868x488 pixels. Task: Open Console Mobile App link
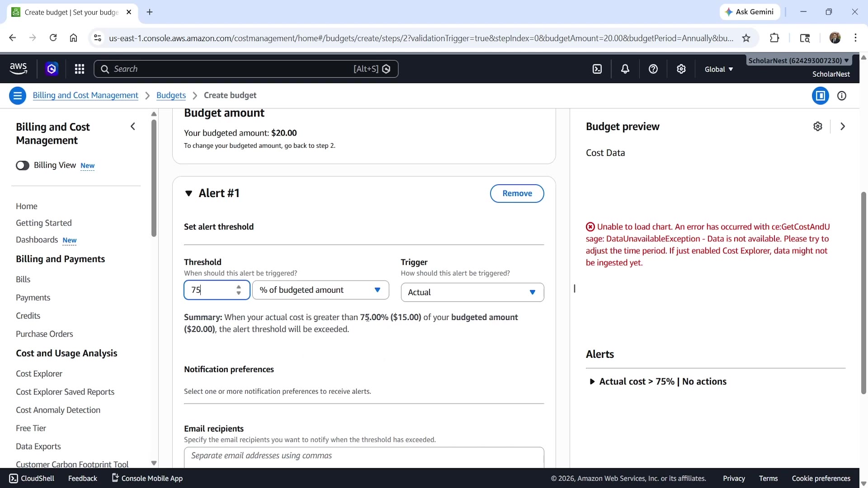click(x=147, y=479)
